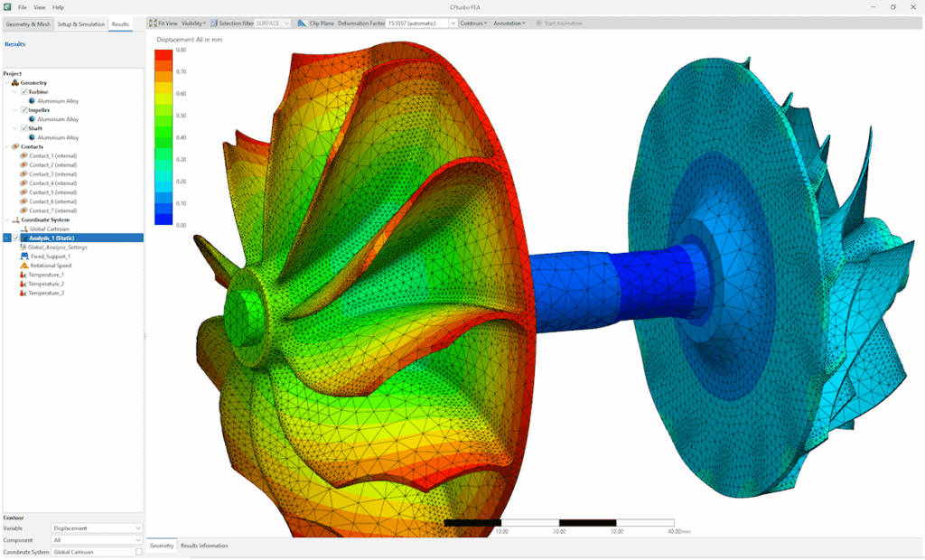Open the Variable Displacement dropdown
Viewport: 925px width, 560px height.
(x=97, y=528)
